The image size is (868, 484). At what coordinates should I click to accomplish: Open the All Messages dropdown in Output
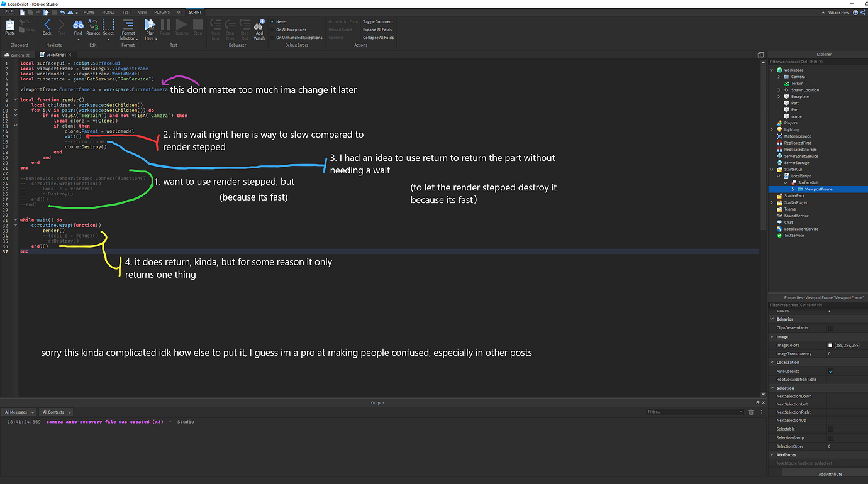click(x=19, y=412)
